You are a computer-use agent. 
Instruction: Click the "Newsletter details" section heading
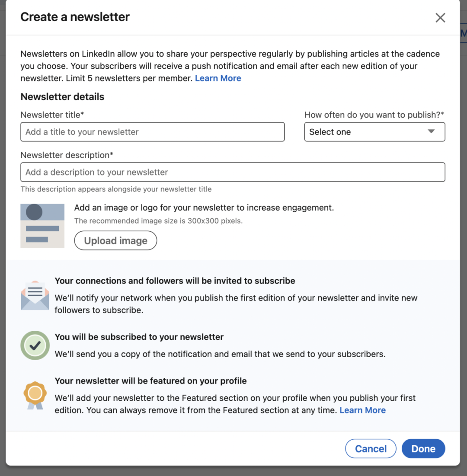coord(62,97)
